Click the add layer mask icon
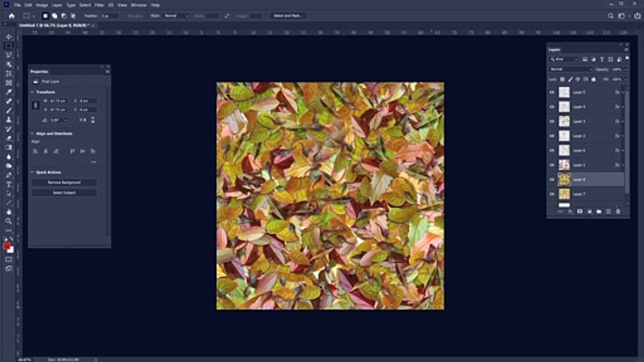 (580, 212)
